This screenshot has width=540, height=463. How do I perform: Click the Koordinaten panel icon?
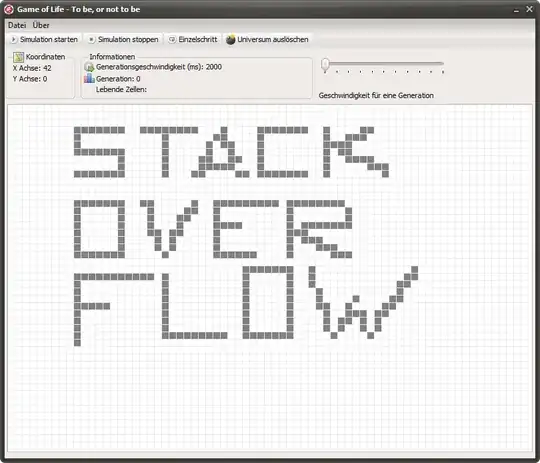tap(18, 57)
